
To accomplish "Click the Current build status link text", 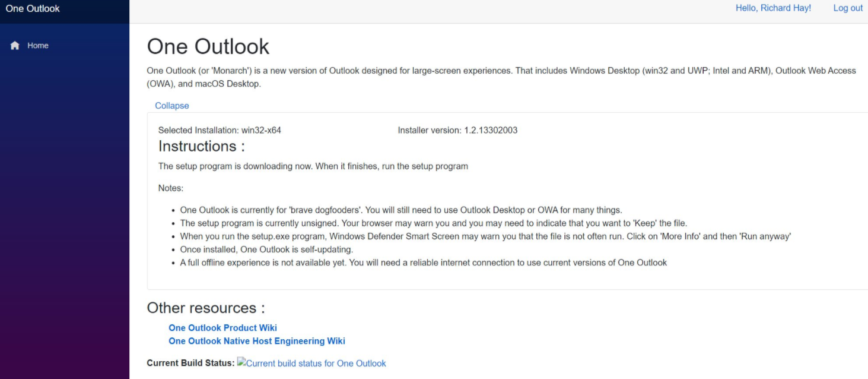I will 316,364.
